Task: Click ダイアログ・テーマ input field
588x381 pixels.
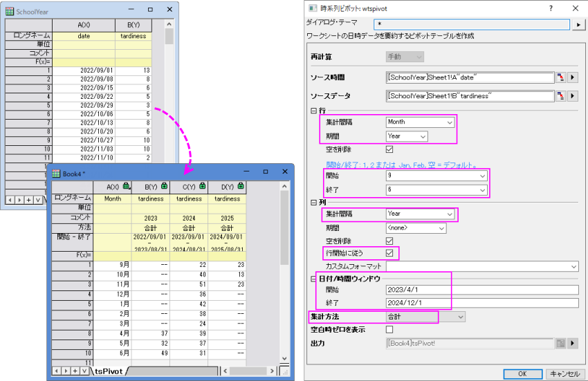Action: coord(471,24)
